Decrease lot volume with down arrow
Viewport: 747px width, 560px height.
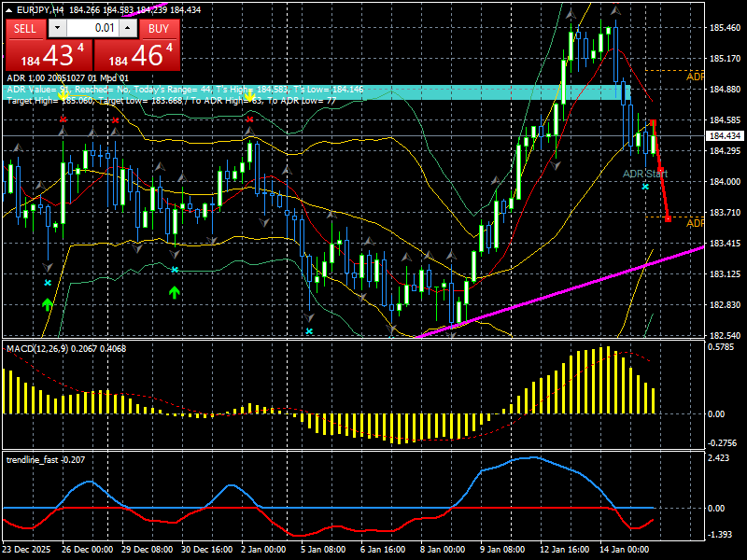coord(58,28)
